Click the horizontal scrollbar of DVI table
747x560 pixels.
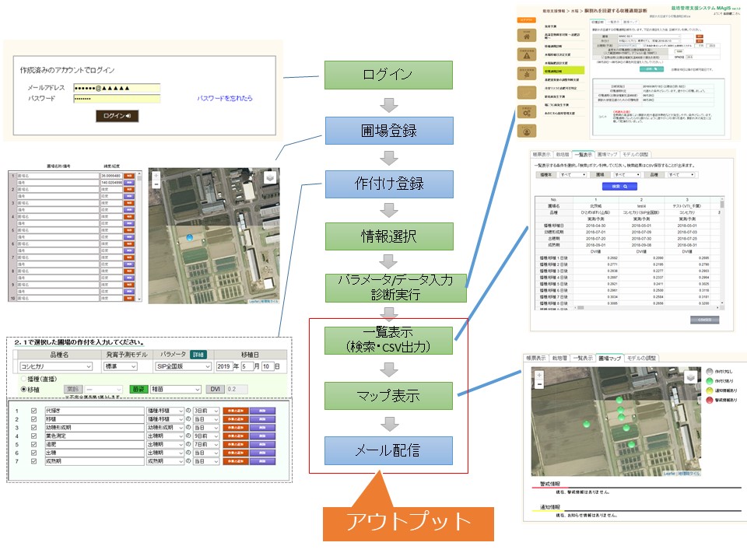click(x=648, y=308)
